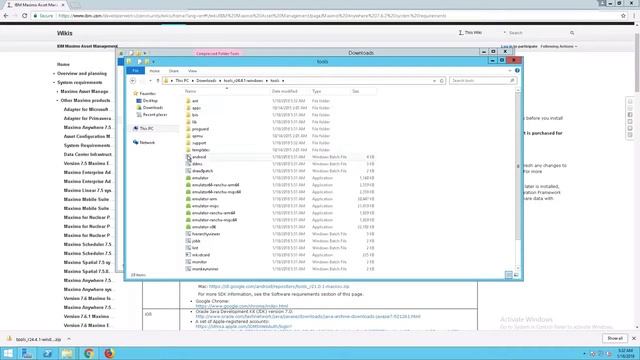Open the Explorer File tab
The image size is (640, 360).
coord(136,71)
